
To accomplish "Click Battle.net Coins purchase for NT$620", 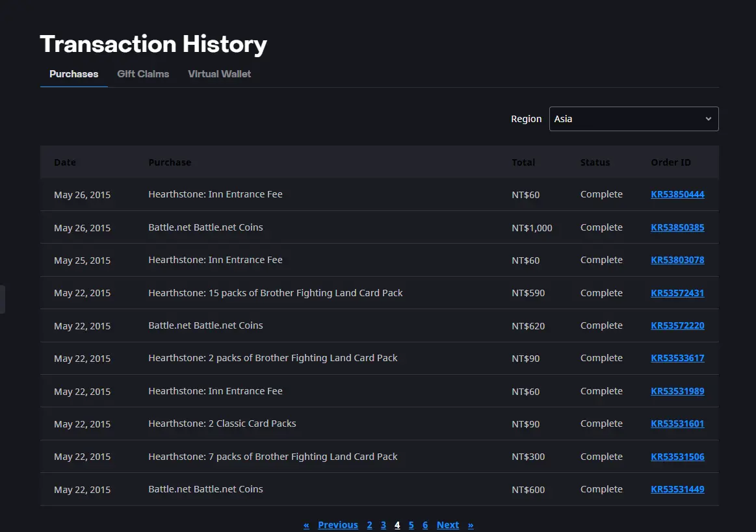I will point(205,325).
